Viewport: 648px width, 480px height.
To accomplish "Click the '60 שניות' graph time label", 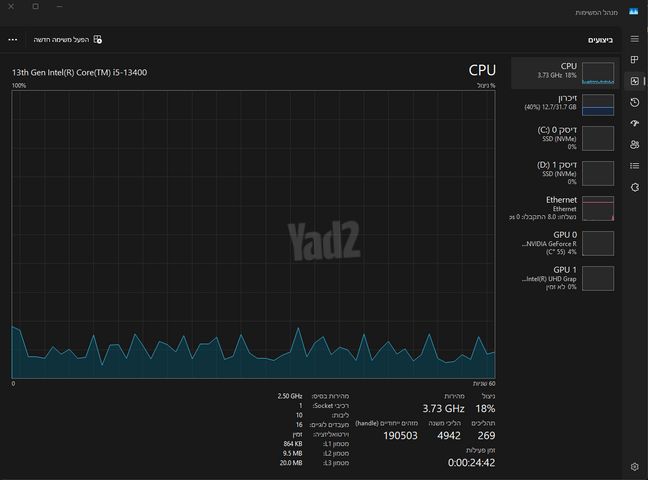I will tap(484, 384).
